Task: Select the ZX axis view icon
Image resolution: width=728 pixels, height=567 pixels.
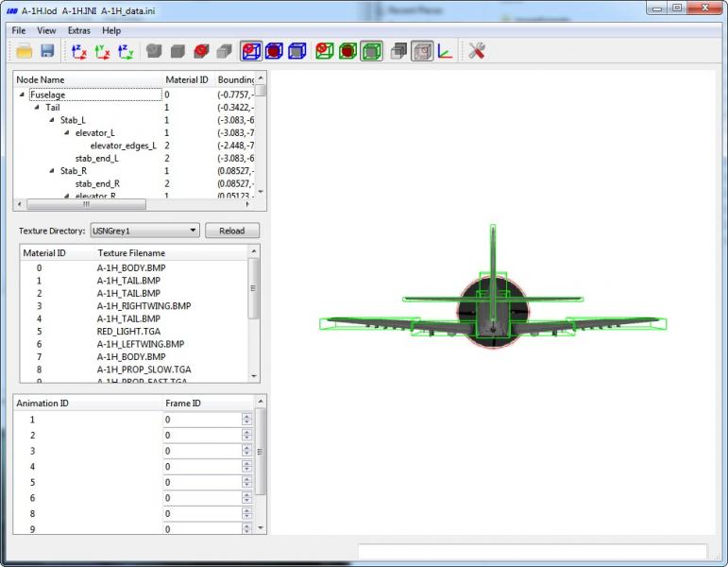Action: pos(79,51)
